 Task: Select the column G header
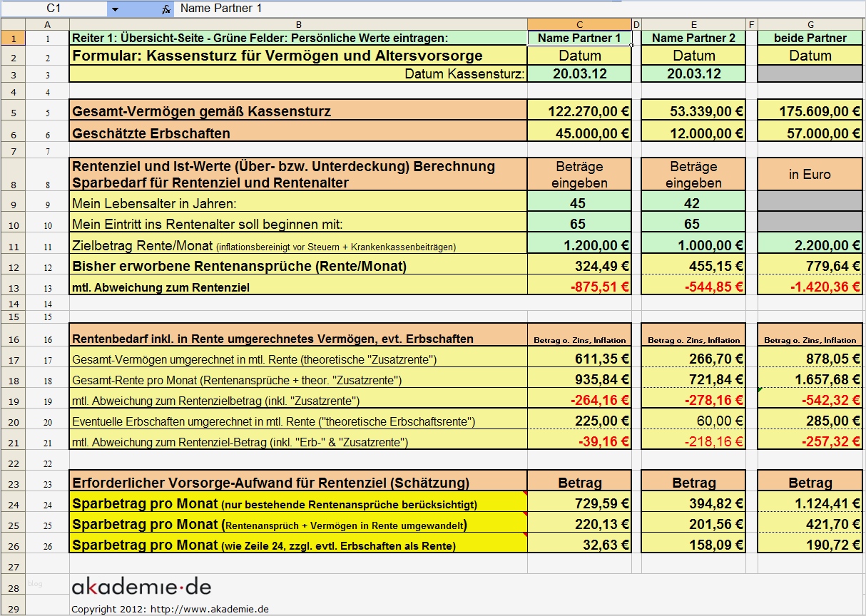(x=810, y=24)
